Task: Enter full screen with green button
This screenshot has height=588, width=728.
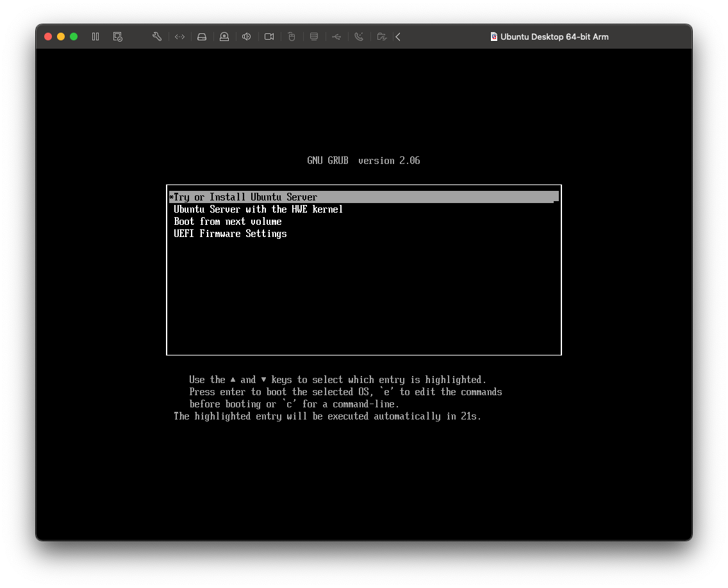Action: (74, 37)
